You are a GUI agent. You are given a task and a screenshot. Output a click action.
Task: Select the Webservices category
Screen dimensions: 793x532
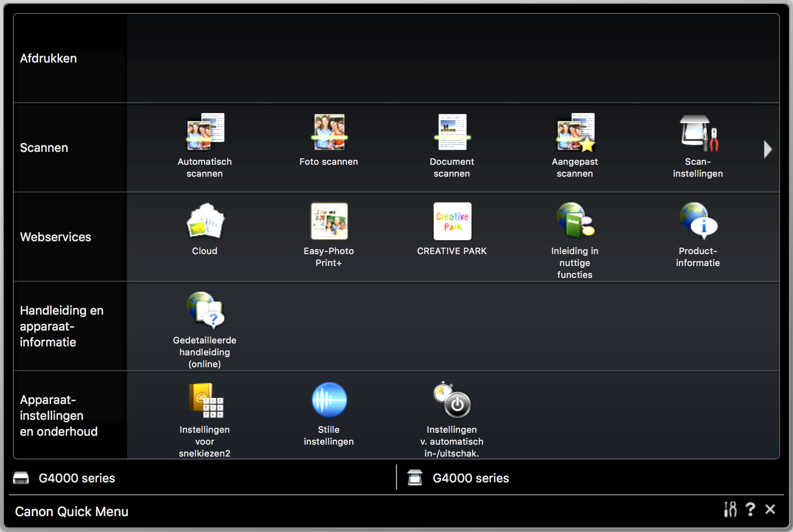[55, 237]
